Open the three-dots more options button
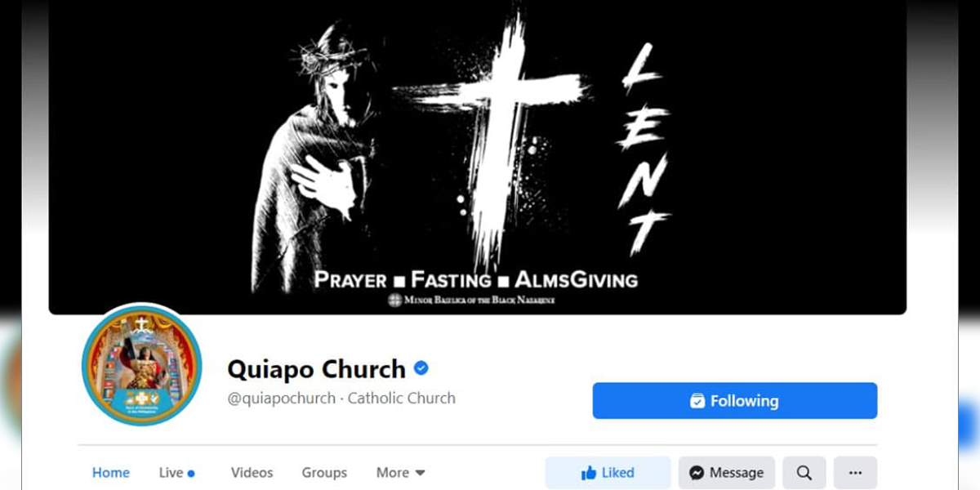Image resolution: width=980 pixels, height=490 pixels. coord(855,473)
